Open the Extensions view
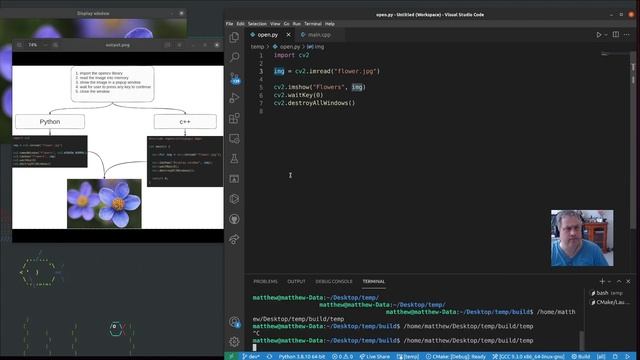640x360 pixels. [234, 118]
